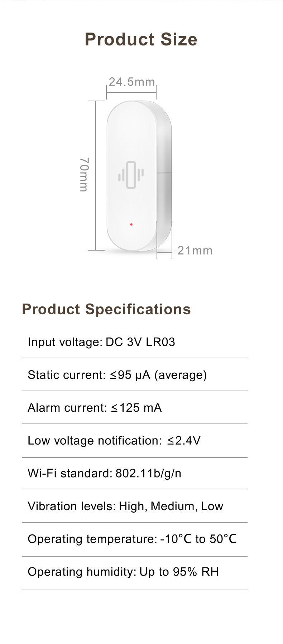Select the Alarm current specification row

pyautogui.click(x=95, y=408)
